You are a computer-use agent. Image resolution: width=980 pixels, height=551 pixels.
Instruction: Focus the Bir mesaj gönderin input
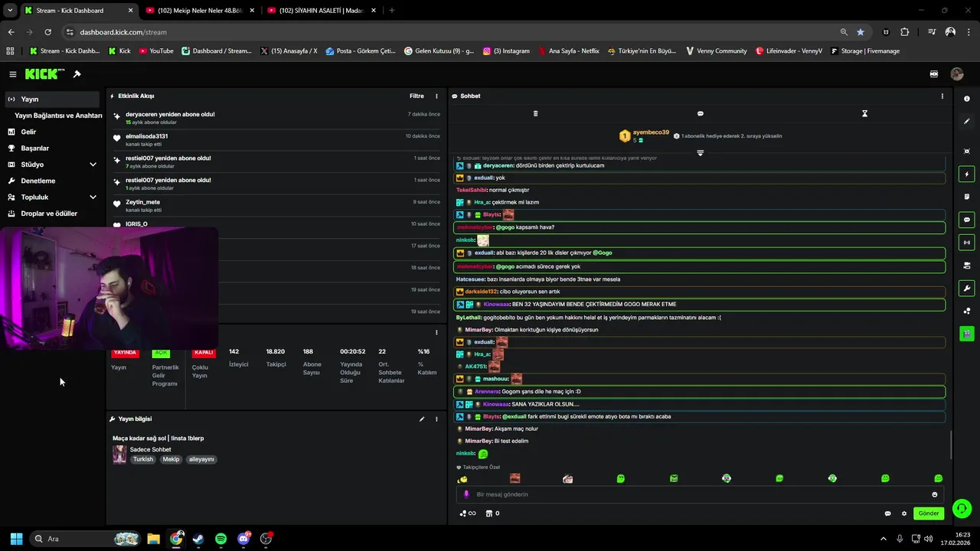(x=700, y=494)
